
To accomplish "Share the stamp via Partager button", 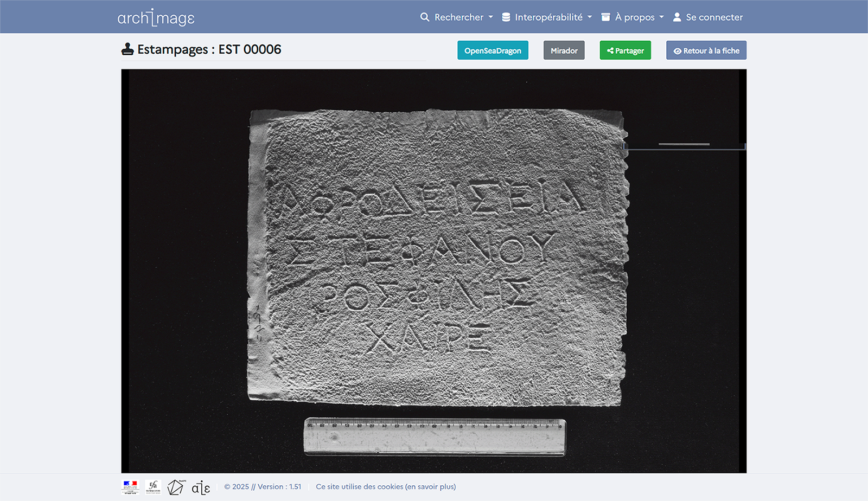I will 625,50.
